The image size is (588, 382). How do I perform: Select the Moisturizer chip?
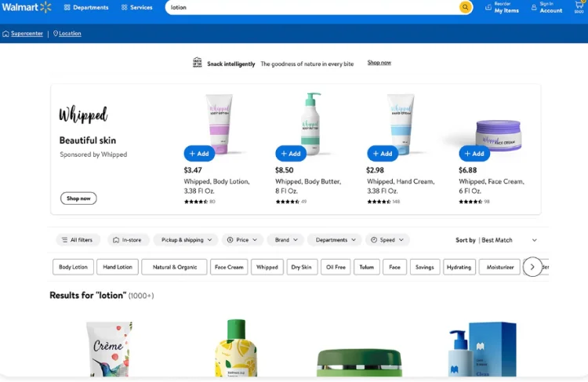(x=500, y=267)
